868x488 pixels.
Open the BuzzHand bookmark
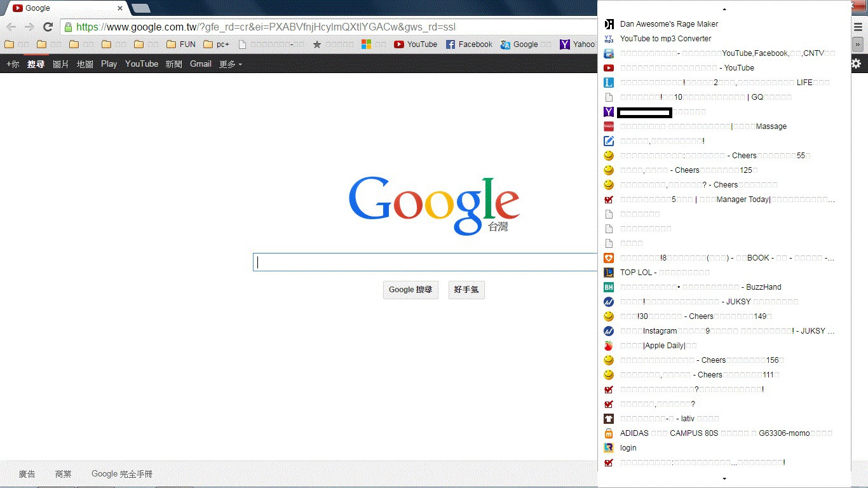(x=724, y=287)
